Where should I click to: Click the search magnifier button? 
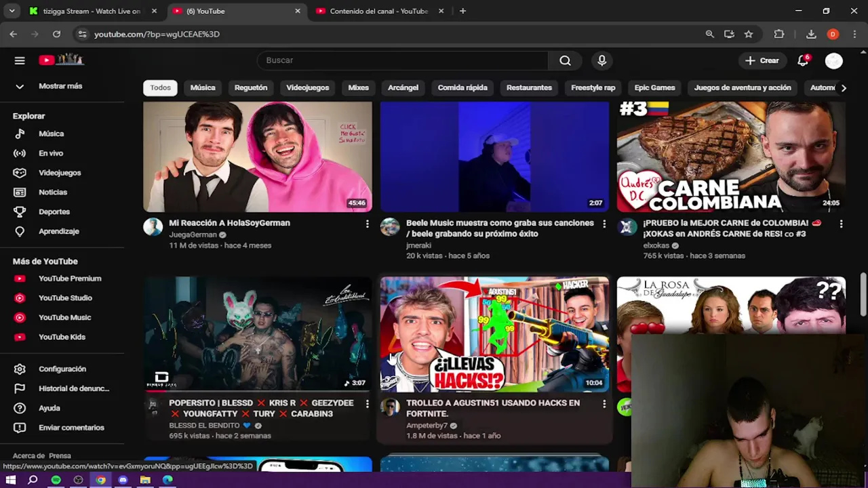click(x=565, y=60)
